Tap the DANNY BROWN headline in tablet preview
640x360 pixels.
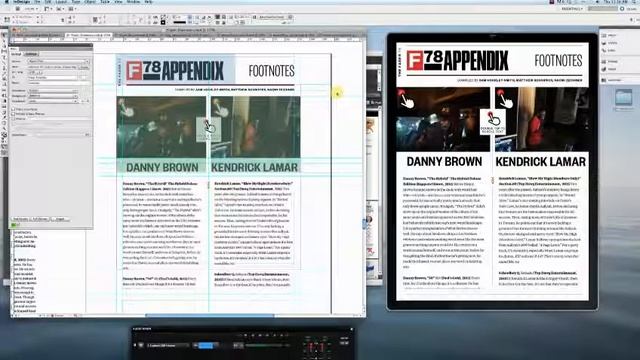pos(444,162)
